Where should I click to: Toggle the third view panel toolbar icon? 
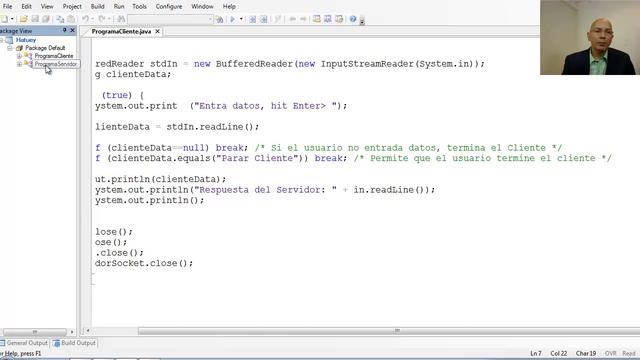point(339,19)
